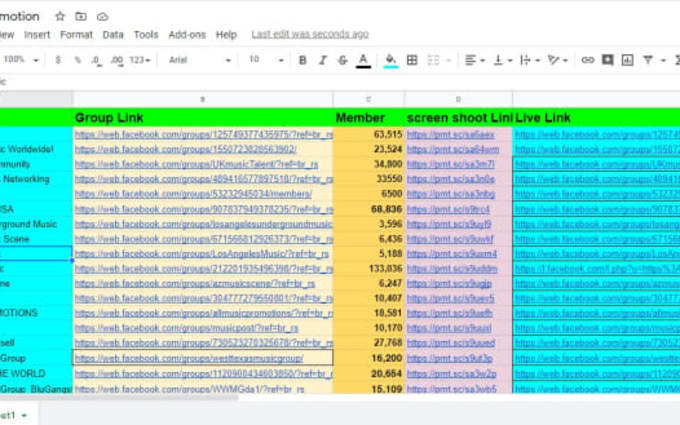Format as currency dollar icon

point(58,60)
